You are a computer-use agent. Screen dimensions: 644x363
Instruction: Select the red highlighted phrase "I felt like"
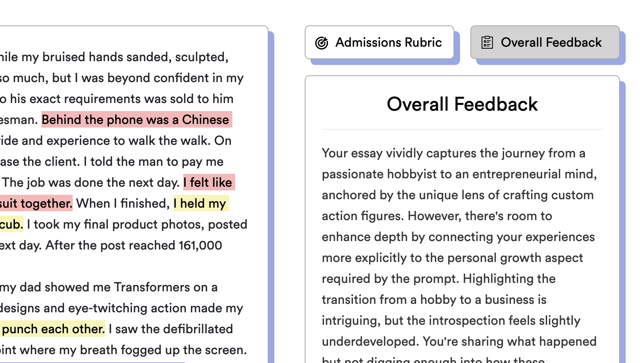pos(209,182)
